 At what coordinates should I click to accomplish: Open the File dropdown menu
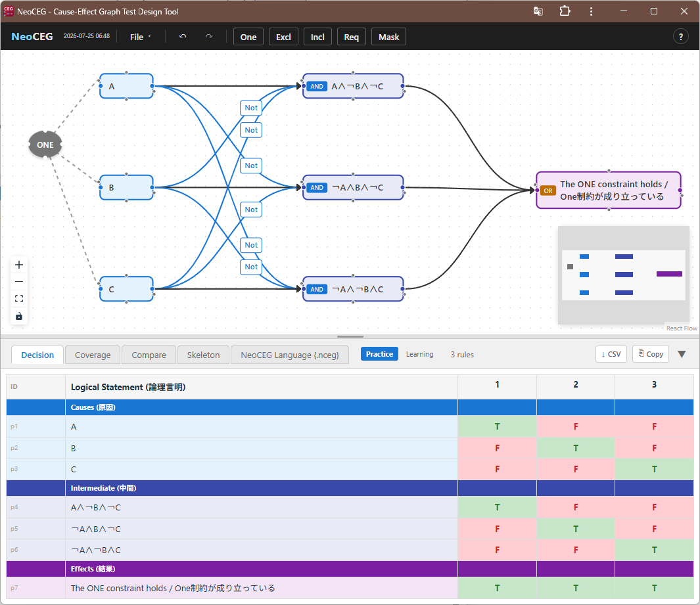click(x=140, y=37)
